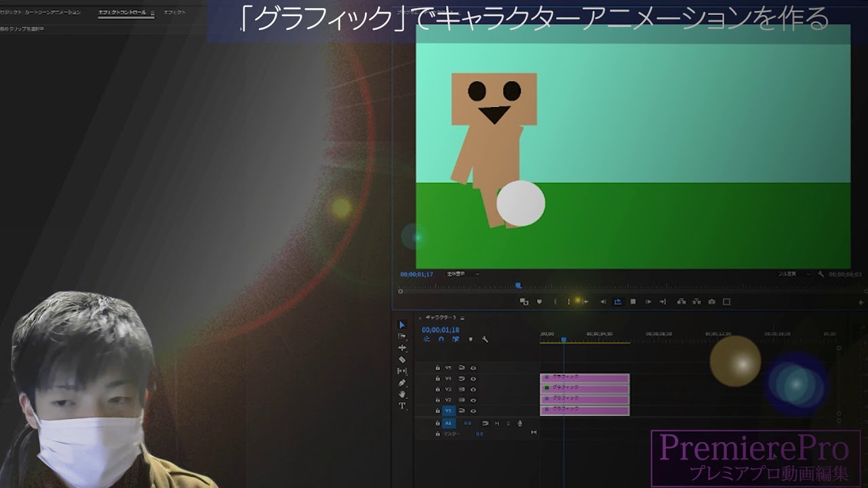Open the button editor plus icon
This screenshot has height=488, width=868.
pos(861,302)
